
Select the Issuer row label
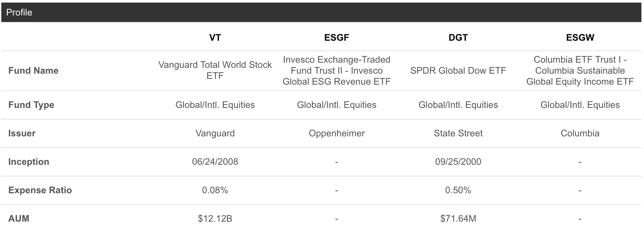[x=22, y=133]
